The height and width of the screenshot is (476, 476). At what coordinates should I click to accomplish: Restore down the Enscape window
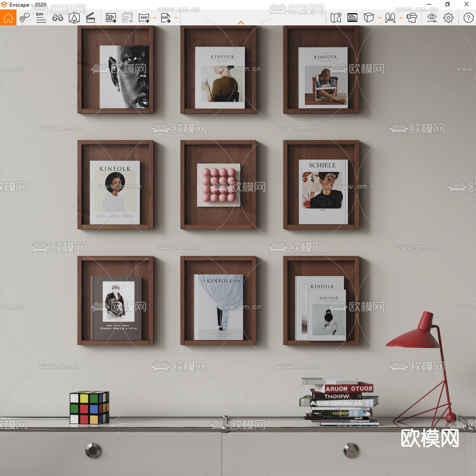(x=448, y=4)
